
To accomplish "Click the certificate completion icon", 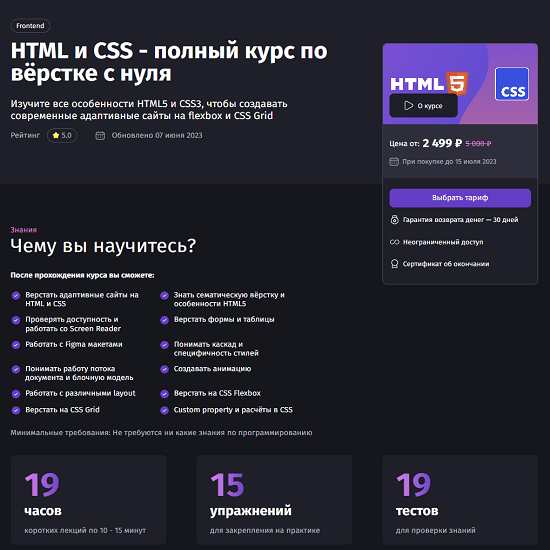I will click(x=394, y=264).
